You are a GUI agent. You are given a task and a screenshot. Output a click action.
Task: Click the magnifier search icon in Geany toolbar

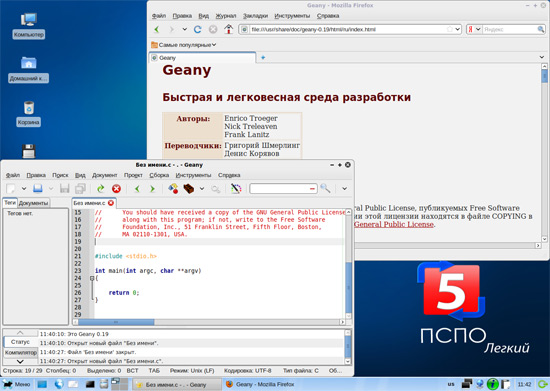coord(325,189)
